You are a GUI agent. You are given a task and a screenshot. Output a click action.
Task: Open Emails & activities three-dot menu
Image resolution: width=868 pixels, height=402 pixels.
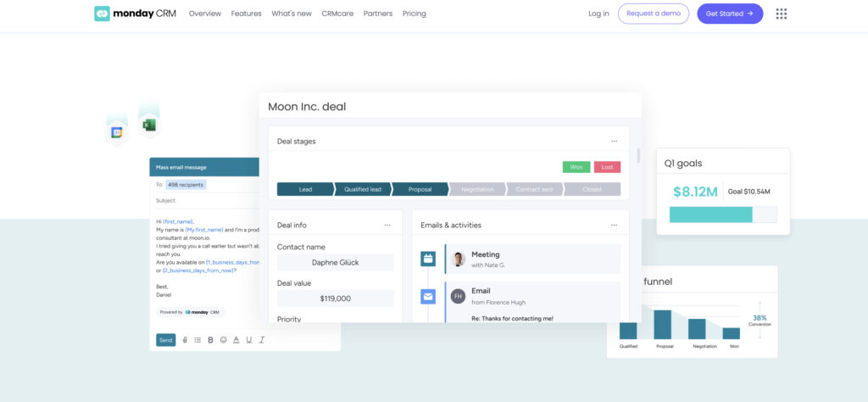614,225
